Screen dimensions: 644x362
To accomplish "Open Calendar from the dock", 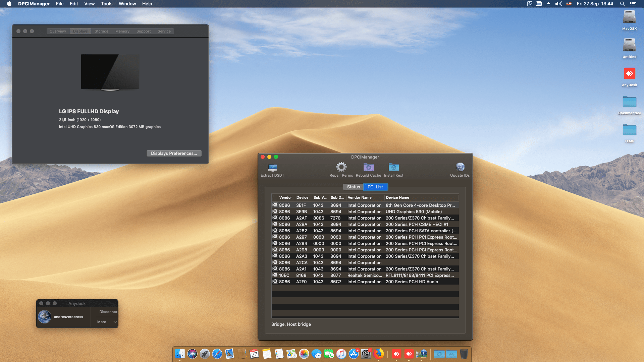I will coord(254,354).
